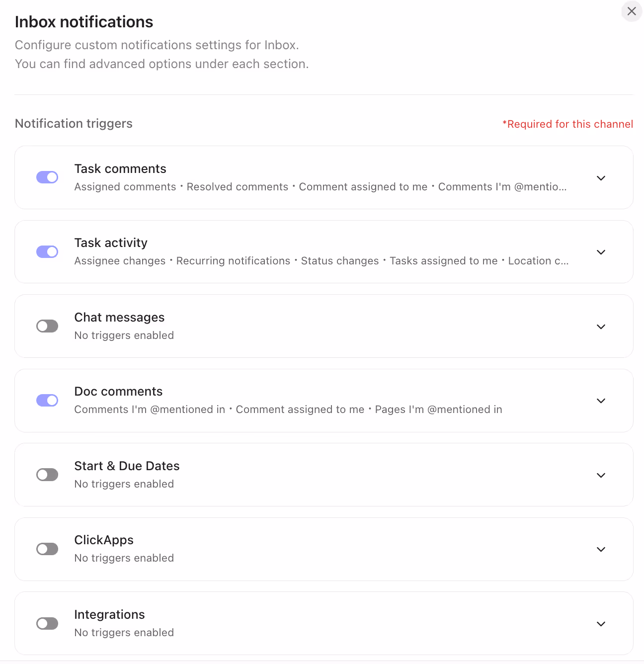Open Chat messages advanced options chevron
The width and height of the screenshot is (644, 664).
pos(601,327)
